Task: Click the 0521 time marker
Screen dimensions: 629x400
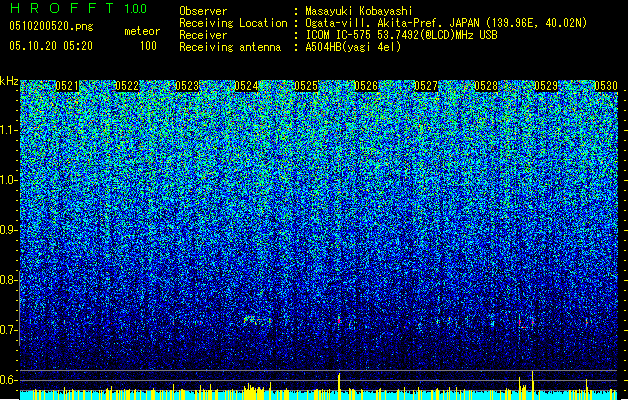Action: pyautogui.click(x=67, y=86)
